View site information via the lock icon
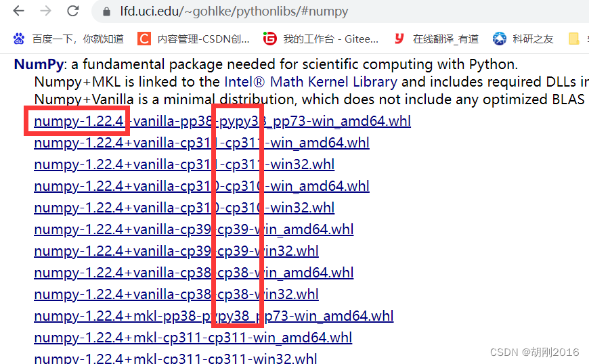Viewport: 589px width, 364px height. [105, 12]
